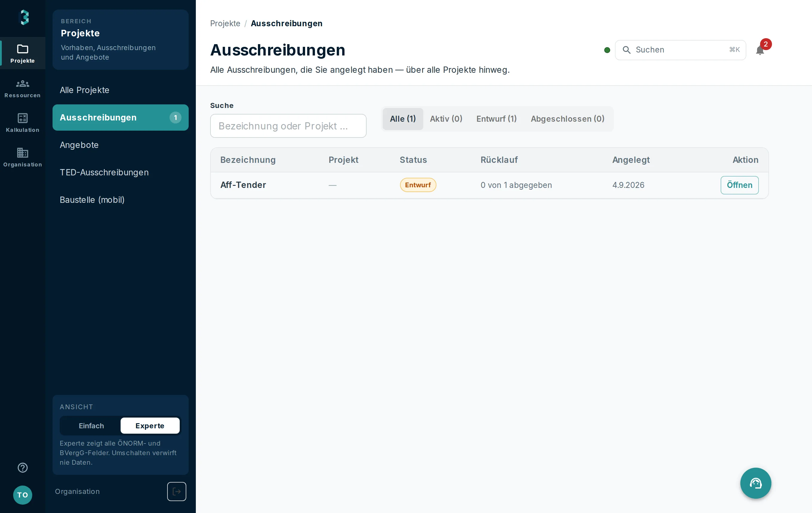Focus the Bezeichnung oder Projekt search field

click(x=288, y=126)
